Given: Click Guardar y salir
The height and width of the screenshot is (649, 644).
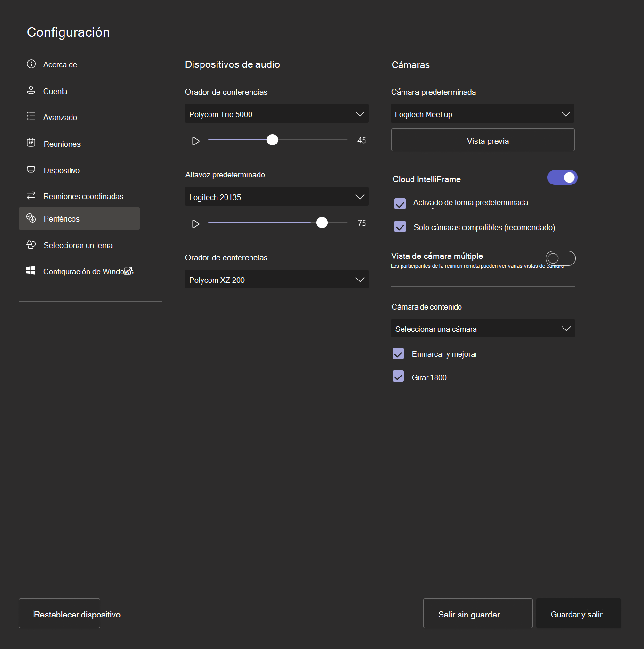Looking at the screenshot, I should coord(578,614).
